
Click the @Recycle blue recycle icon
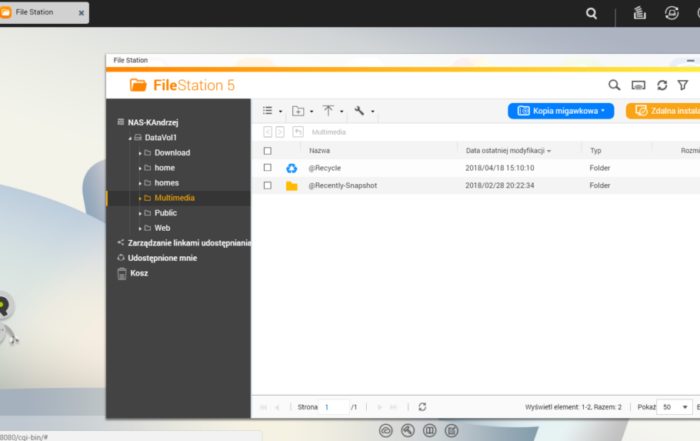[292, 168]
